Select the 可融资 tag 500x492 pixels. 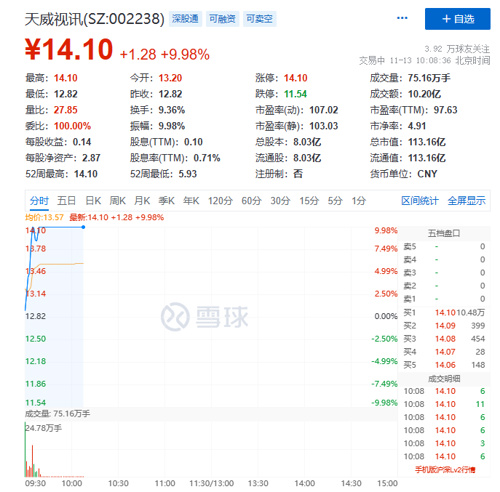222,19
